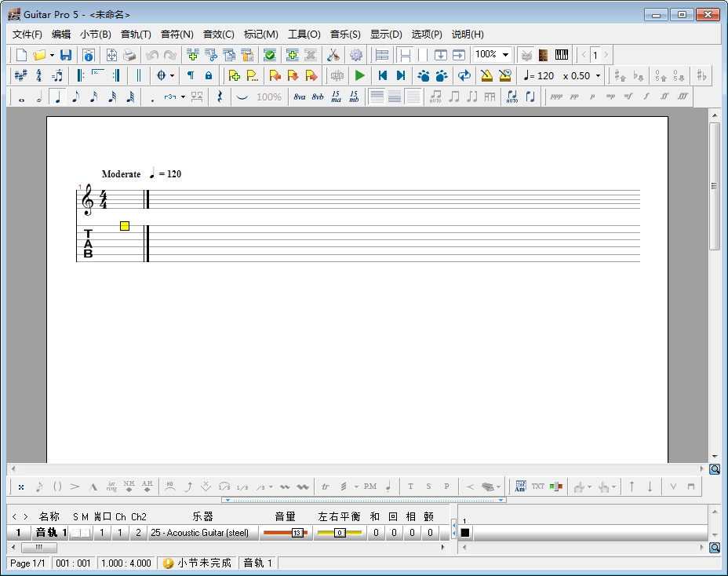This screenshot has height=576, width=728.
Task: Open the 编辑 menu
Action: tap(61, 35)
